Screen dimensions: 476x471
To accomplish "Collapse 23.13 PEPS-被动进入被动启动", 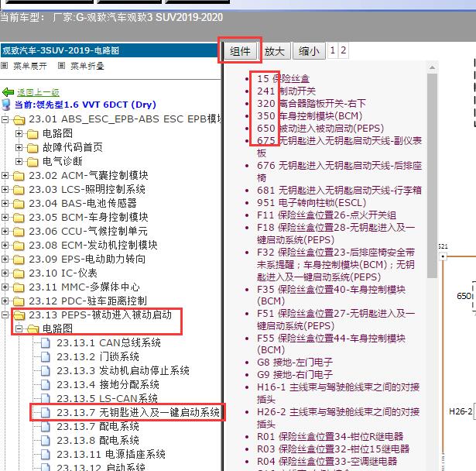I will pyautogui.click(x=5, y=315).
